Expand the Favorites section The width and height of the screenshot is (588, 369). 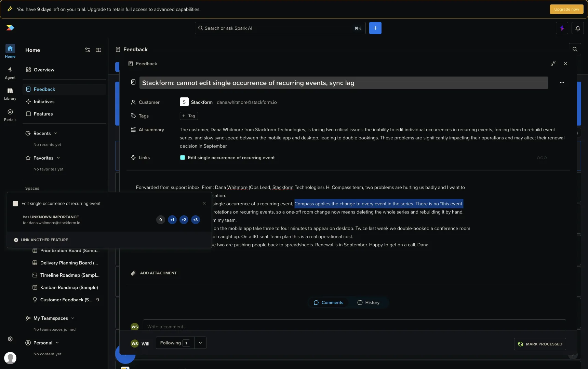click(58, 158)
